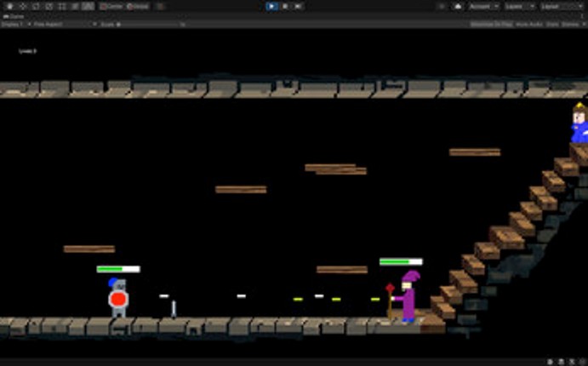Select the combined Transform tool
Image resolution: width=588 pixels, height=366 pixels.
tap(75, 6)
